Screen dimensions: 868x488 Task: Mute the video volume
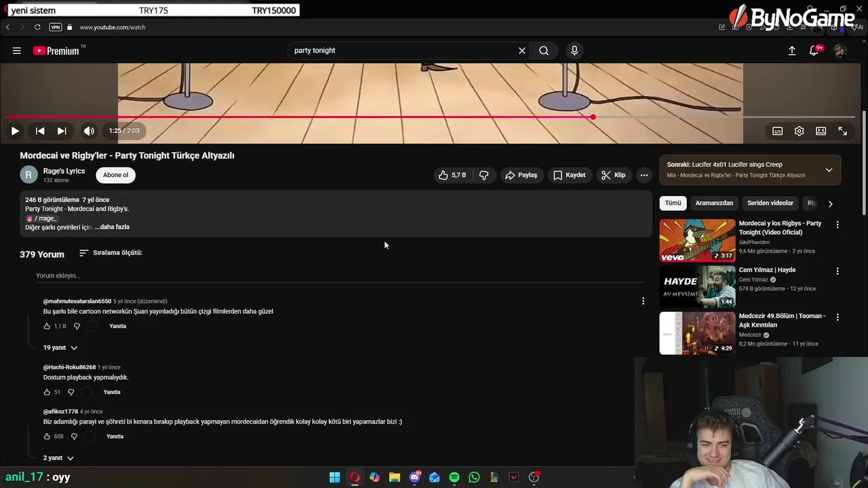tap(89, 131)
